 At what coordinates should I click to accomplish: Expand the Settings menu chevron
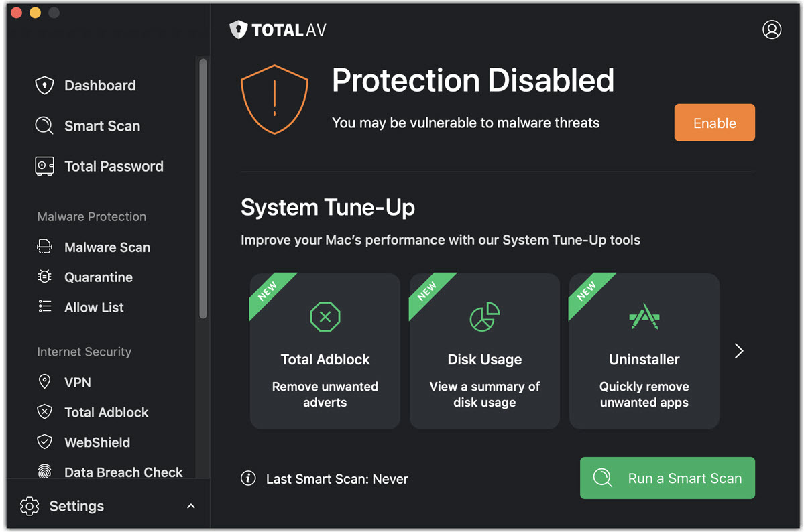tap(191, 506)
